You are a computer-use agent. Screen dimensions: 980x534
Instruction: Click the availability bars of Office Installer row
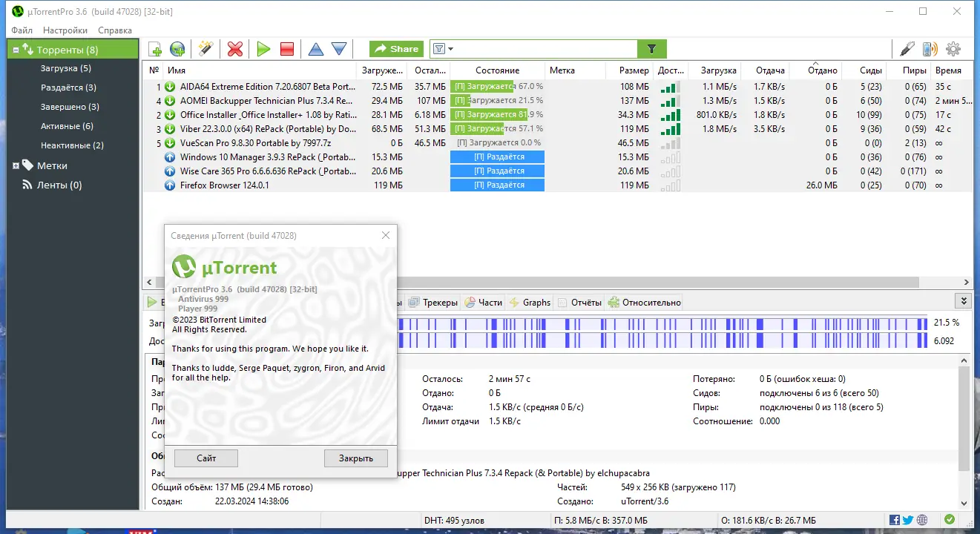(x=670, y=114)
